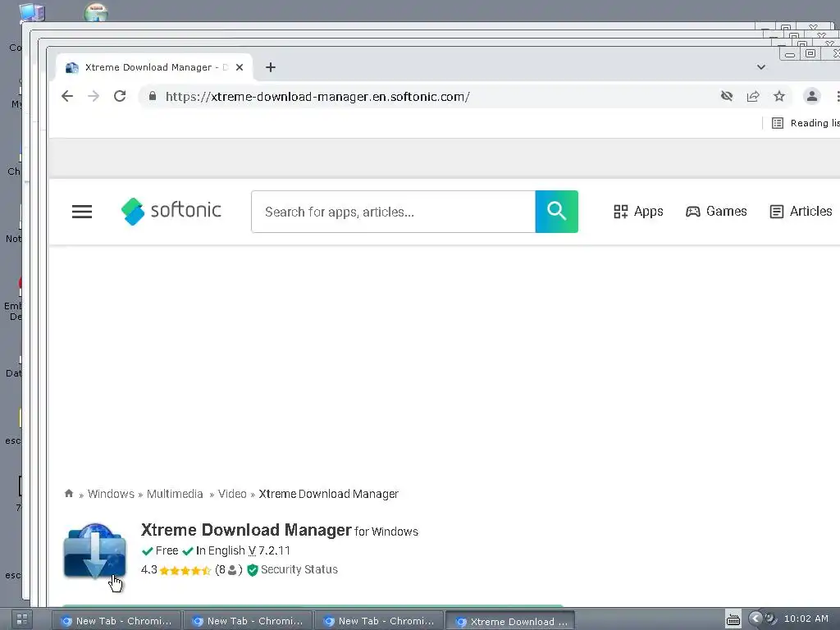Open the taskbar start menu button

click(x=22, y=620)
